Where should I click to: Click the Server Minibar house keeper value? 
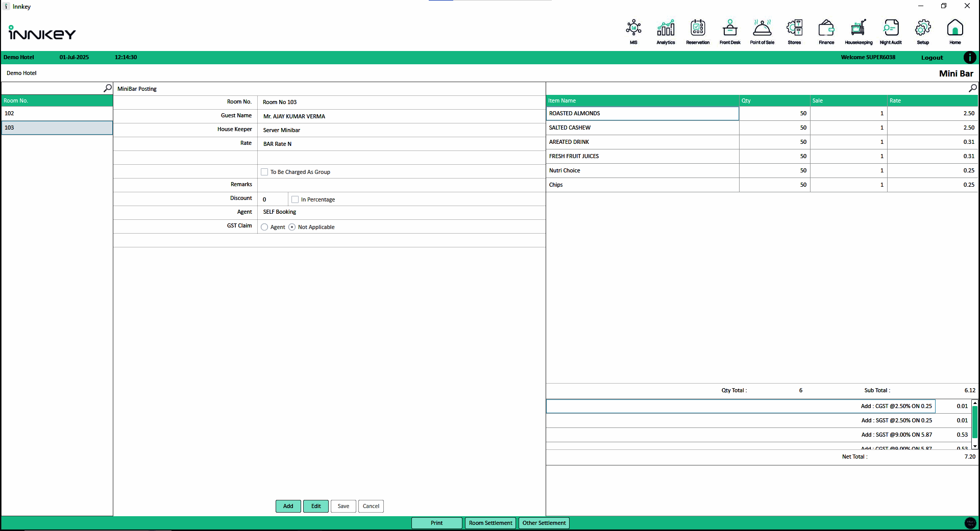coord(282,130)
